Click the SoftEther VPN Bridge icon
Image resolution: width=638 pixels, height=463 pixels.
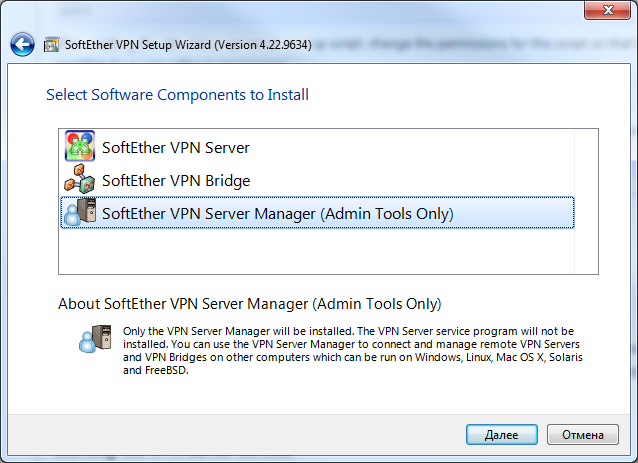coord(80,179)
